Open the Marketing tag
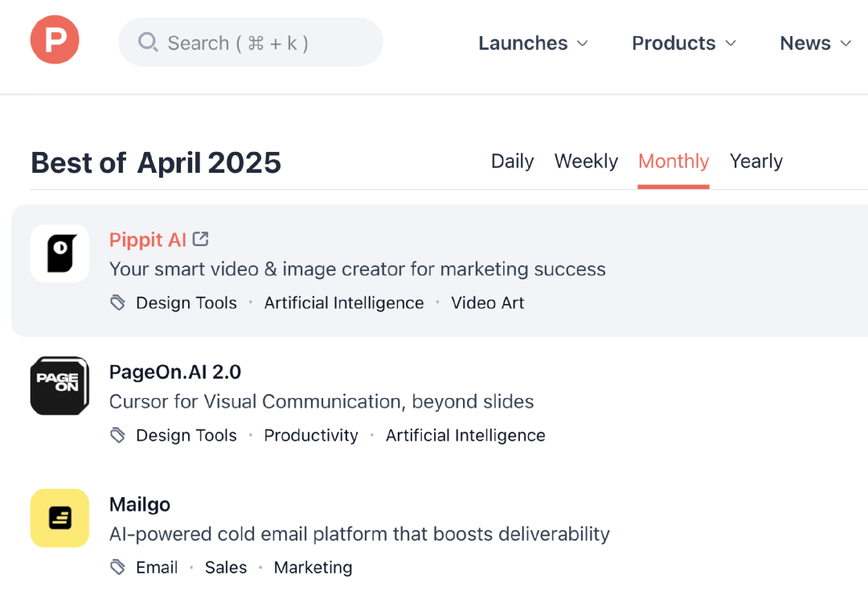 (313, 568)
